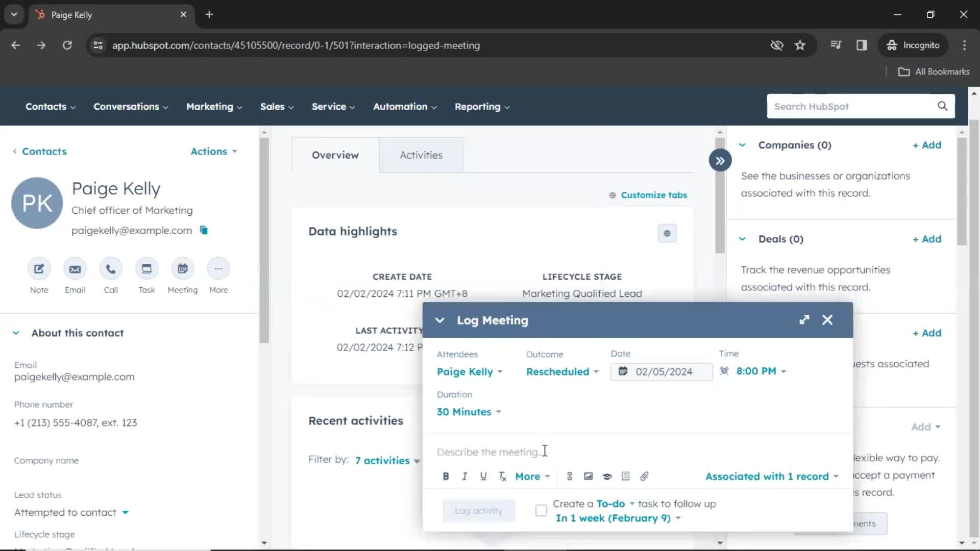The height and width of the screenshot is (551, 980).
Task: Apply italic formatting in meeting description
Action: pyautogui.click(x=464, y=477)
